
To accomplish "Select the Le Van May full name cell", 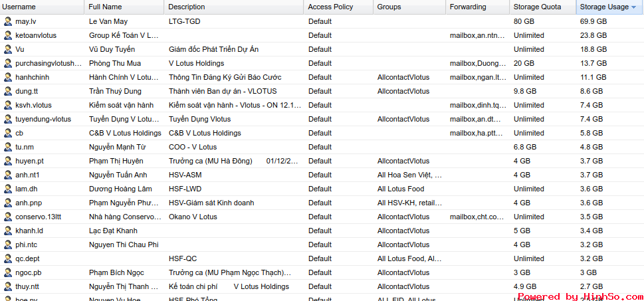I will 109,21.
